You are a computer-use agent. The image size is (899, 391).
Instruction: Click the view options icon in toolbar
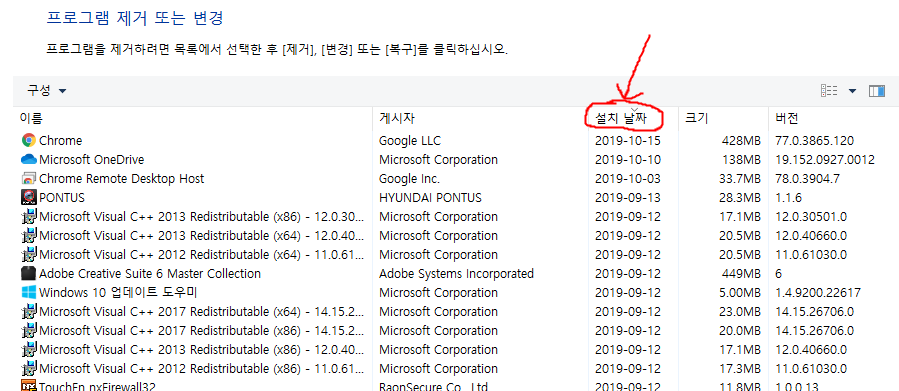pyautogui.click(x=829, y=91)
